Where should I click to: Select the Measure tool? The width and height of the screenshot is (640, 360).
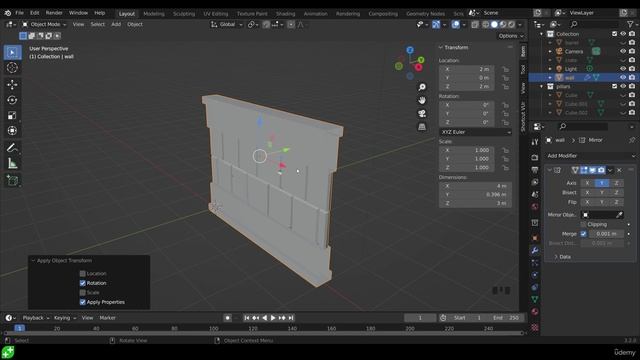[x=12, y=163]
